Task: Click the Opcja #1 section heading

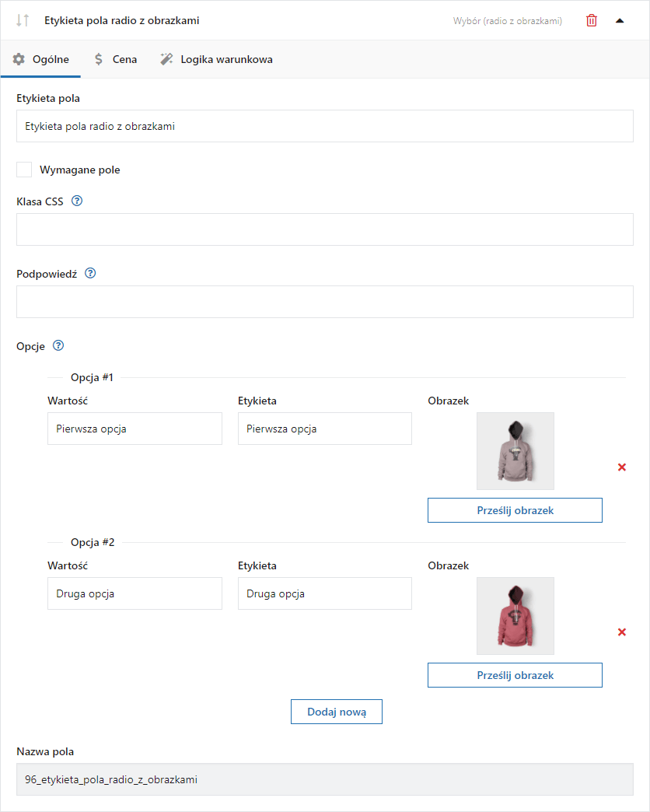Action: tap(92, 377)
